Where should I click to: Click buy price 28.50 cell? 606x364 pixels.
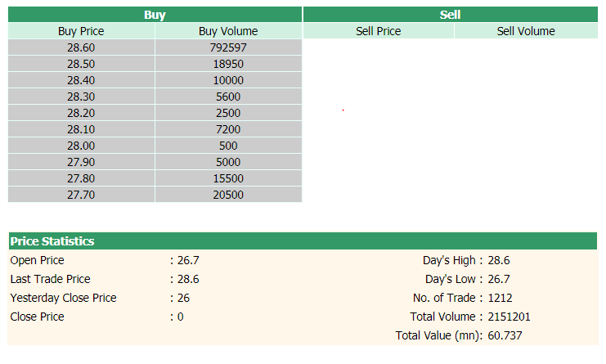[81, 64]
